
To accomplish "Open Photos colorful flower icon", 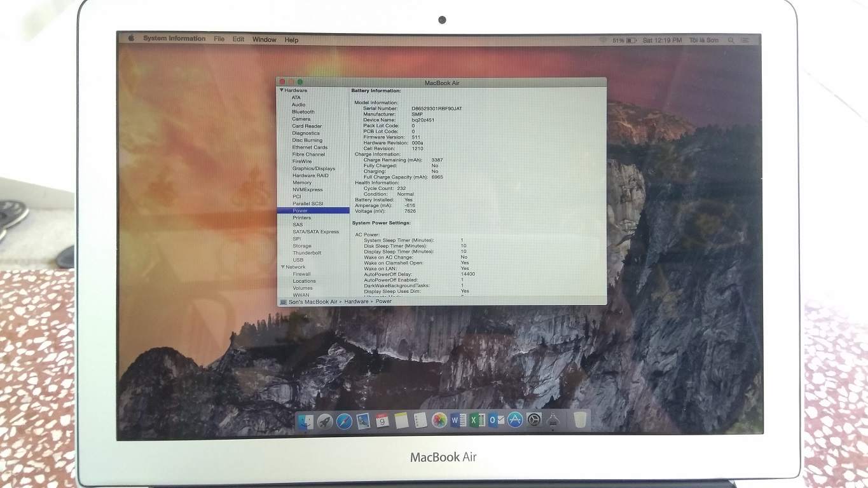I will pos(439,420).
